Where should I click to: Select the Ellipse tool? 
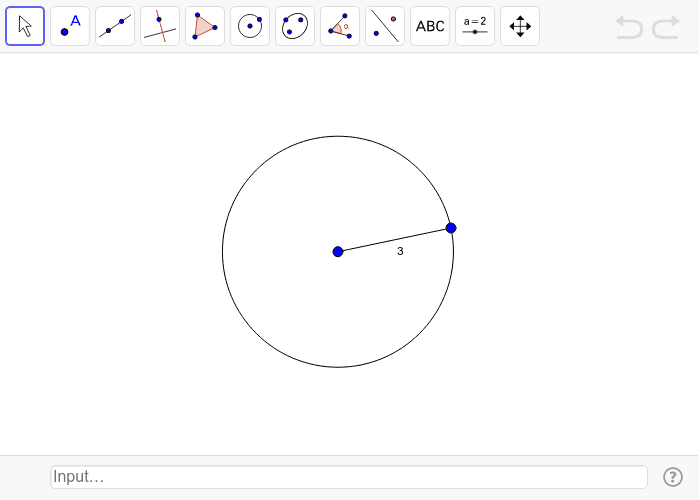[x=295, y=26]
